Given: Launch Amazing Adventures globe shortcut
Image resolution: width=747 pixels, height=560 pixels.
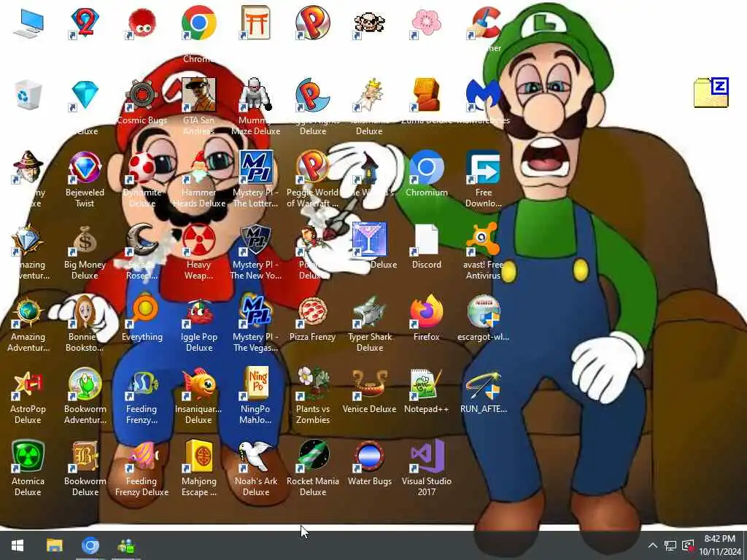Looking at the screenshot, I should pos(28,312).
